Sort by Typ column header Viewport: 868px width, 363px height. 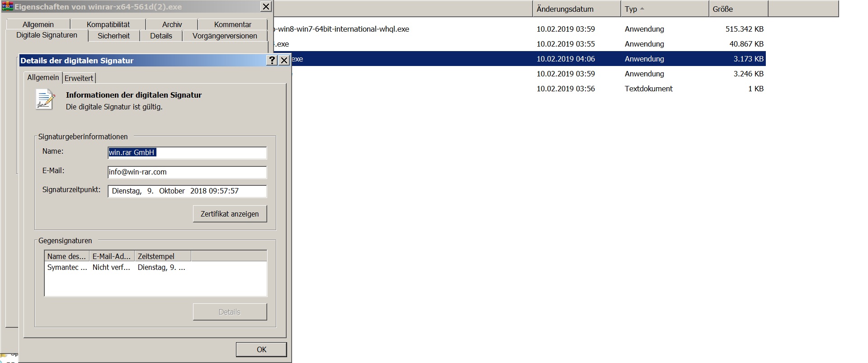point(665,9)
